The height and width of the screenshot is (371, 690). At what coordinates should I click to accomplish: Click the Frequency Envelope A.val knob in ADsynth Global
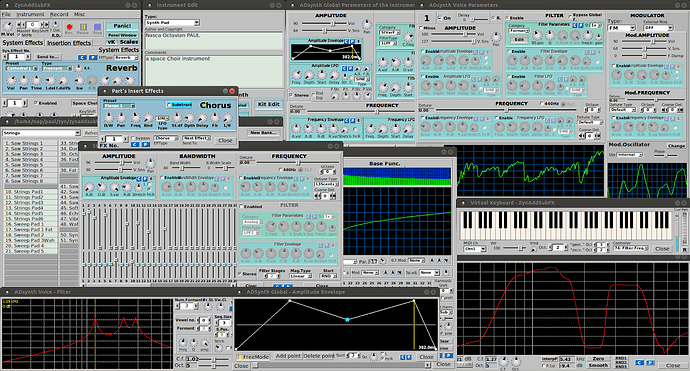pos(296,128)
